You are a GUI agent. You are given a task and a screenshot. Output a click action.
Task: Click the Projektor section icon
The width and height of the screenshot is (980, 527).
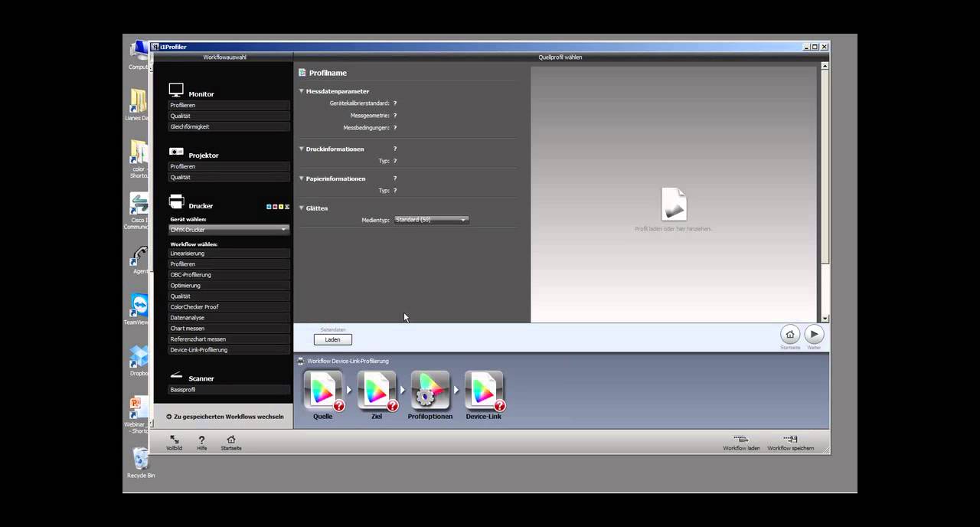[176, 152]
